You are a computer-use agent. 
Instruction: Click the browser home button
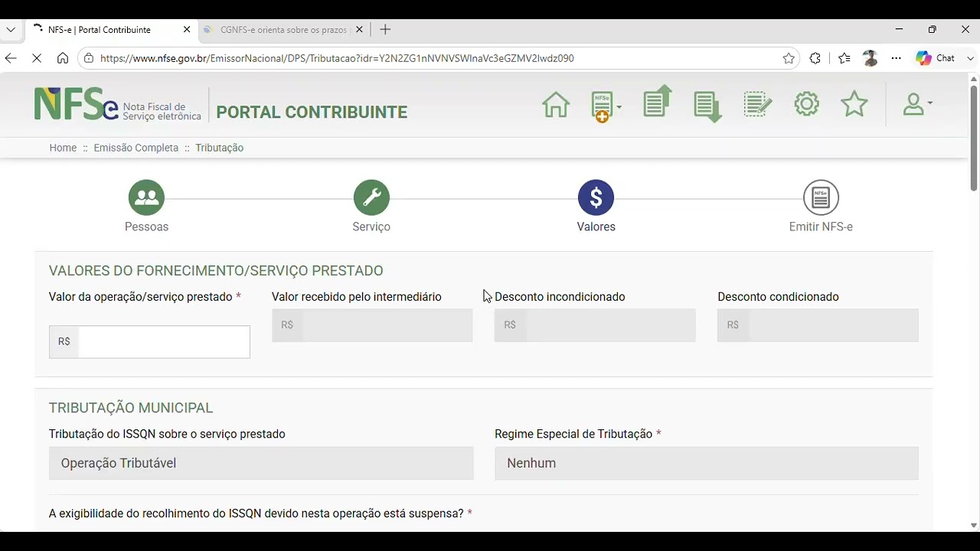(63, 58)
